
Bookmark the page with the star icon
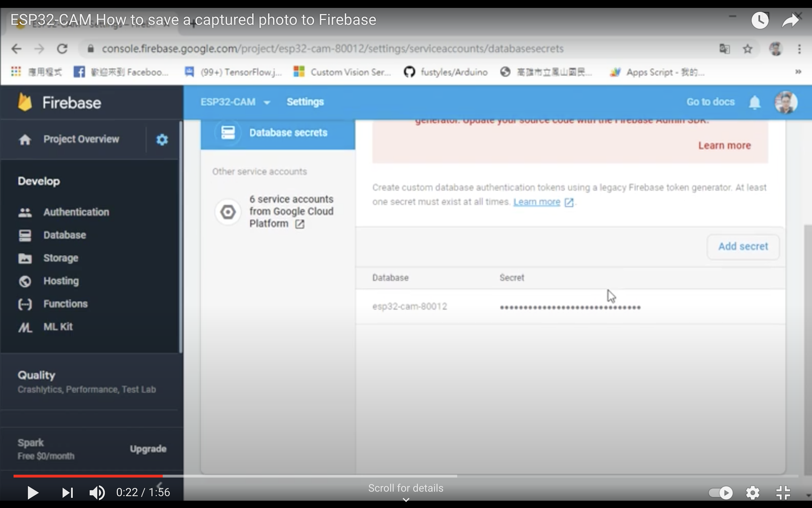748,49
